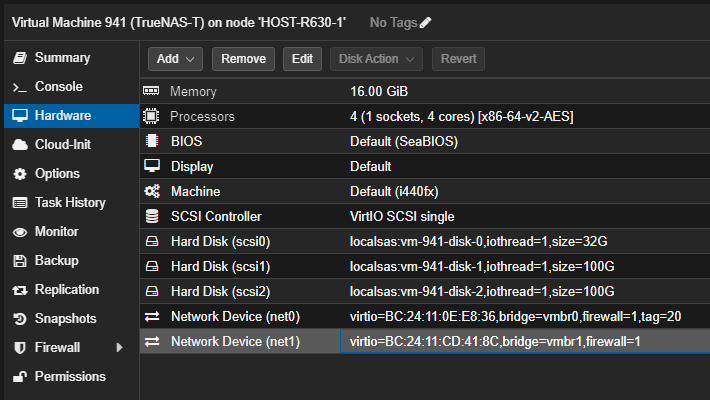Viewport: 710px width, 400px height.
Task: Open the Snapshots section
Action: pyautogui.click(x=72, y=318)
